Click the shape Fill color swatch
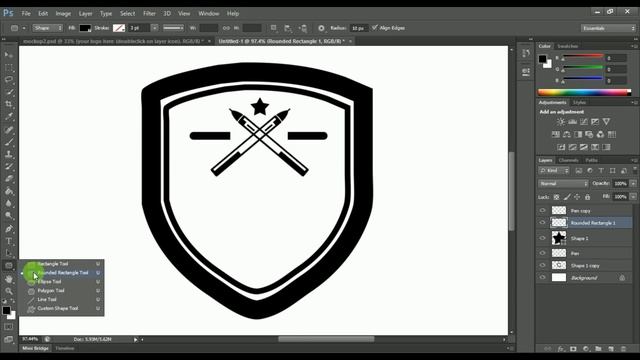The image size is (640, 360). pos(85,28)
